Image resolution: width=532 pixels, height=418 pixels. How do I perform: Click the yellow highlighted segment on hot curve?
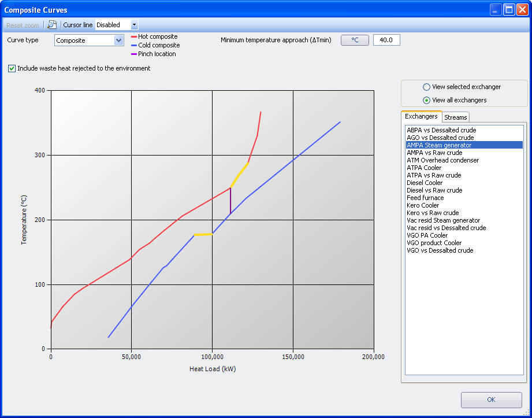point(239,175)
